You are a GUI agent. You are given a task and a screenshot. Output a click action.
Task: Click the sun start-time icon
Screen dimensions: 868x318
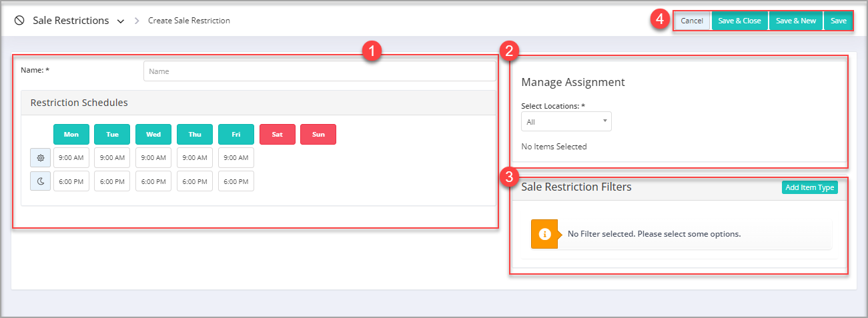[x=40, y=158]
